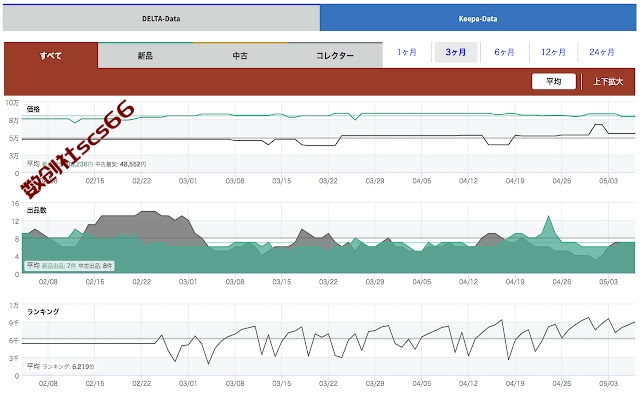Click the 上下拡大 vertical zoom button

(x=608, y=82)
